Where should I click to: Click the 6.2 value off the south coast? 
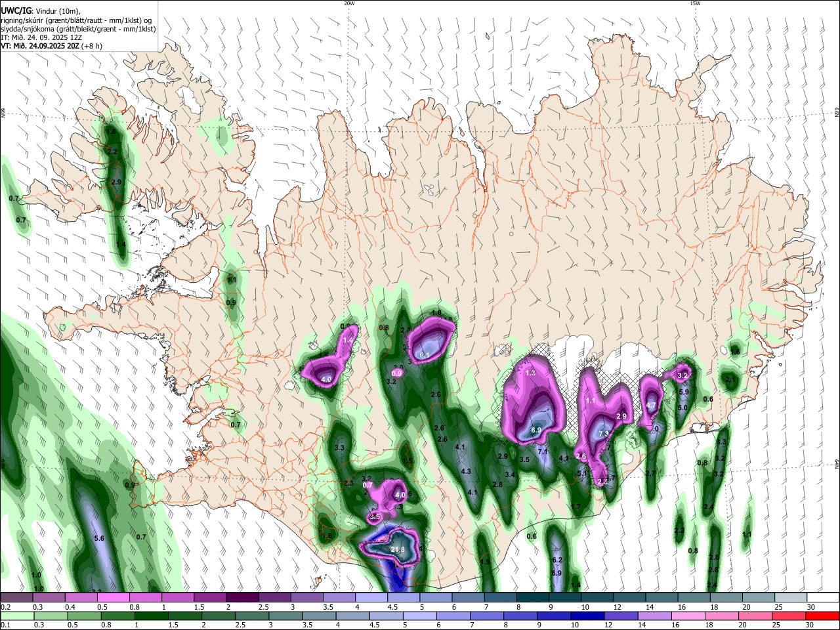coord(558,560)
